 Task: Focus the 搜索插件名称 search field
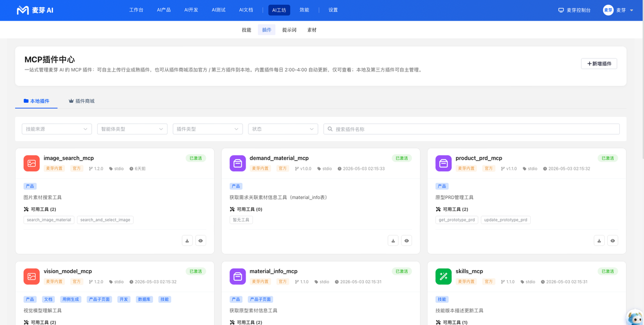471,129
